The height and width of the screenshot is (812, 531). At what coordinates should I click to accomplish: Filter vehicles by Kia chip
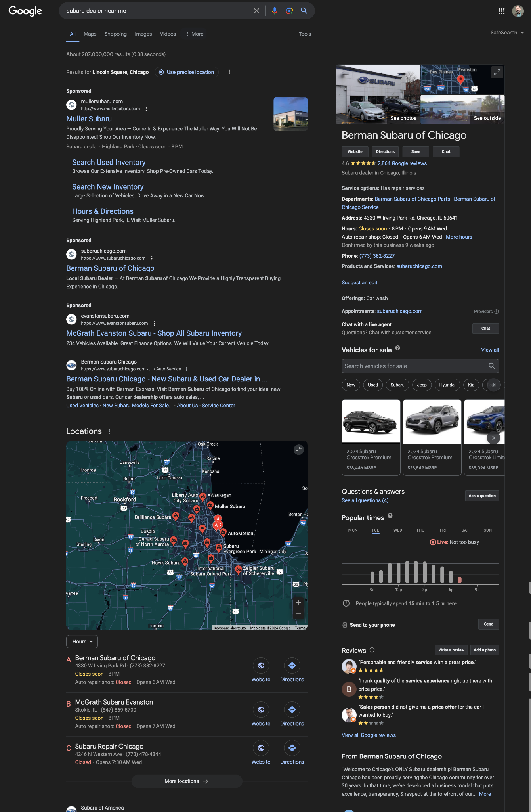click(x=471, y=385)
